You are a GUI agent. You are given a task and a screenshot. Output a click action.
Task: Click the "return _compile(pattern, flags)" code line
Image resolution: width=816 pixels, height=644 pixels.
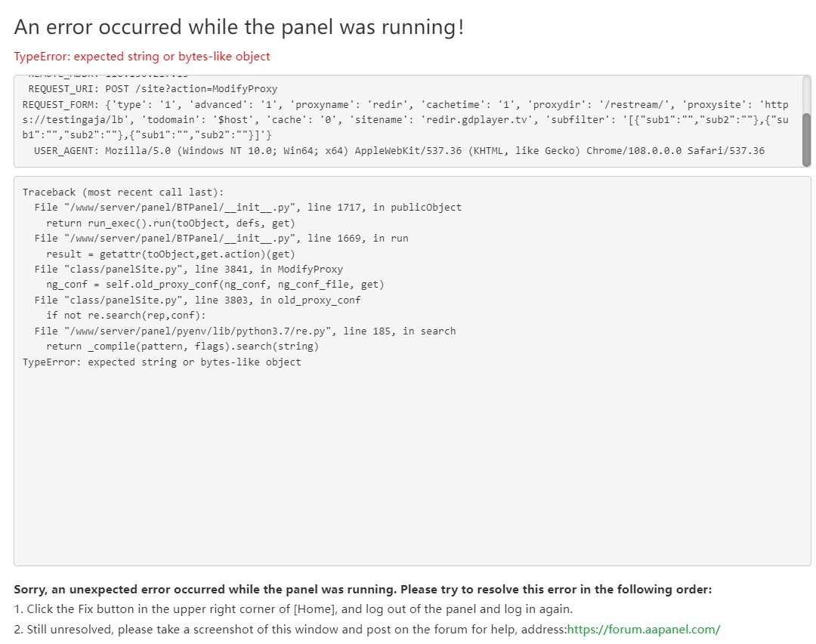[x=182, y=347]
